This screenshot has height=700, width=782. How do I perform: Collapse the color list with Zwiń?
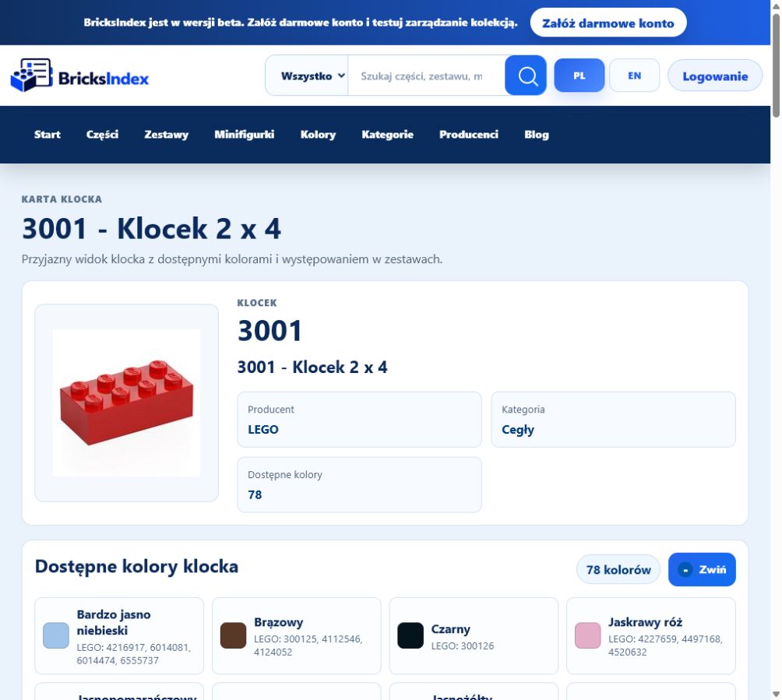(x=702, y=569)
